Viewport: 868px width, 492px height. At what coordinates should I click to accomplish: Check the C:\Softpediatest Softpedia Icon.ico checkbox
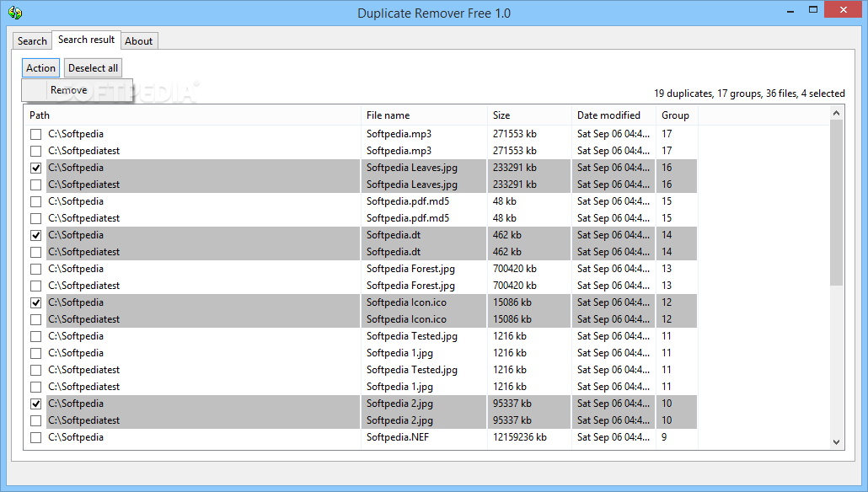coord(36,320)
